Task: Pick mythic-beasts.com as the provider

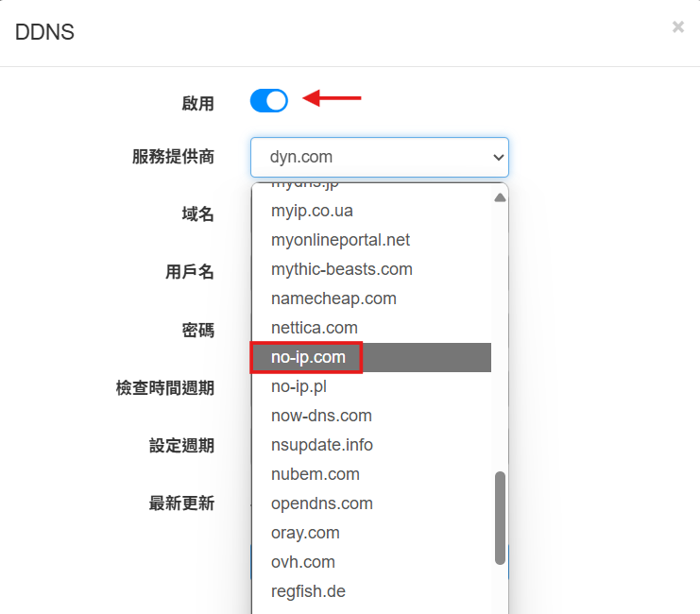Action: point(372,269)
